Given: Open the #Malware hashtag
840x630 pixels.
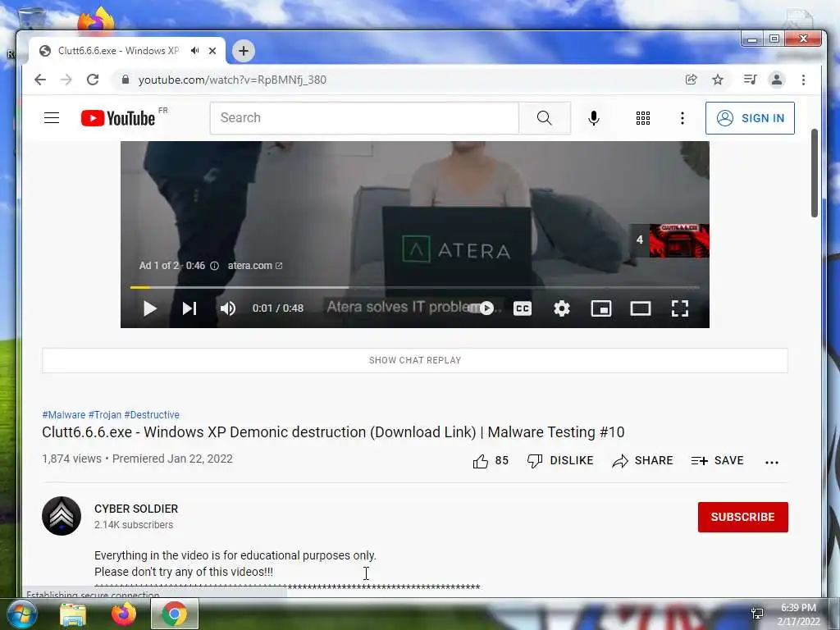Looking at the screenshot, I should coord(64,414).
